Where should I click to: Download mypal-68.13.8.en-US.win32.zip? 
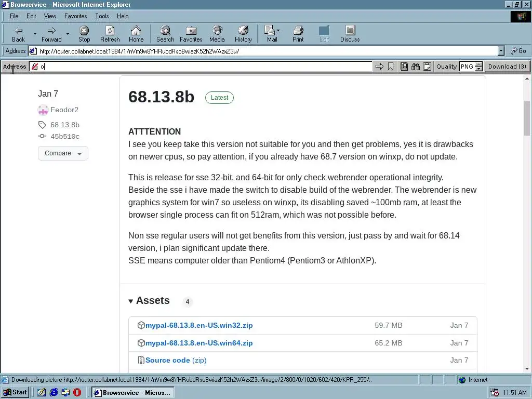(x=199, y=325)
